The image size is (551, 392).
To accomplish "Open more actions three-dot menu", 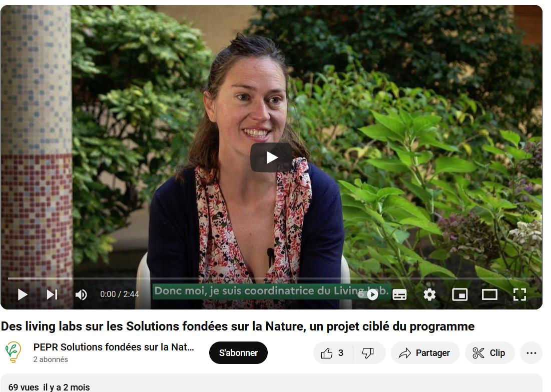I will point(531,352).
